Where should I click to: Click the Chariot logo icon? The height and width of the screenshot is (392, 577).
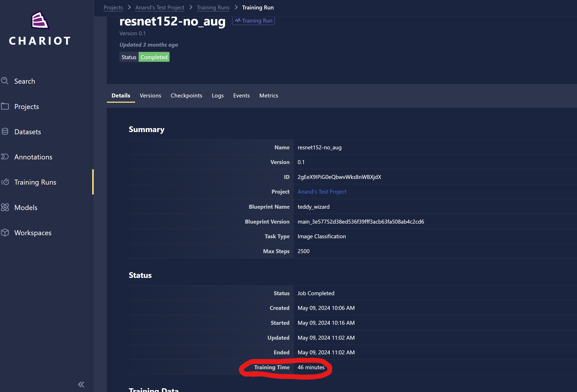[40, 20]
